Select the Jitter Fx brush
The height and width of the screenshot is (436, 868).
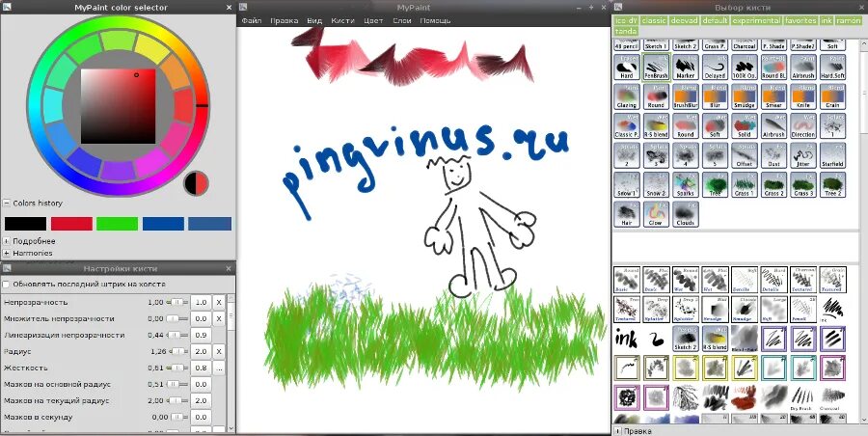point(803,155)
